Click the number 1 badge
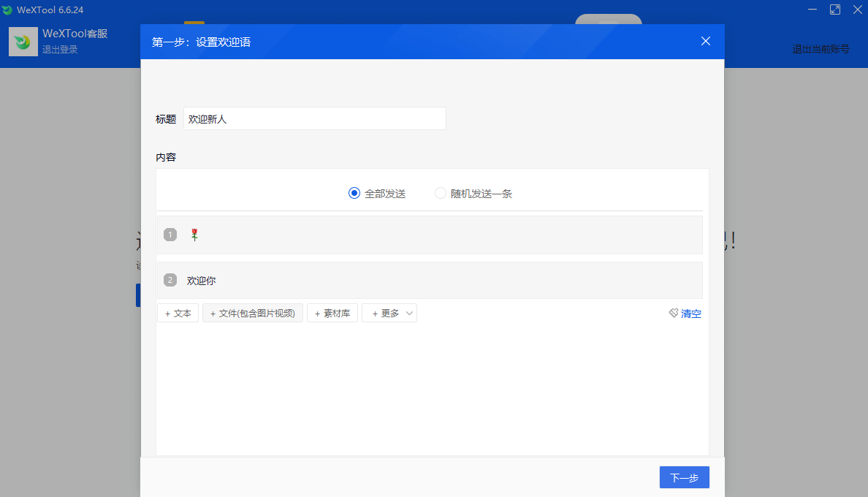The height and width of the screenshot is (497, 868). pyautogui.click(x=170, y=235)
